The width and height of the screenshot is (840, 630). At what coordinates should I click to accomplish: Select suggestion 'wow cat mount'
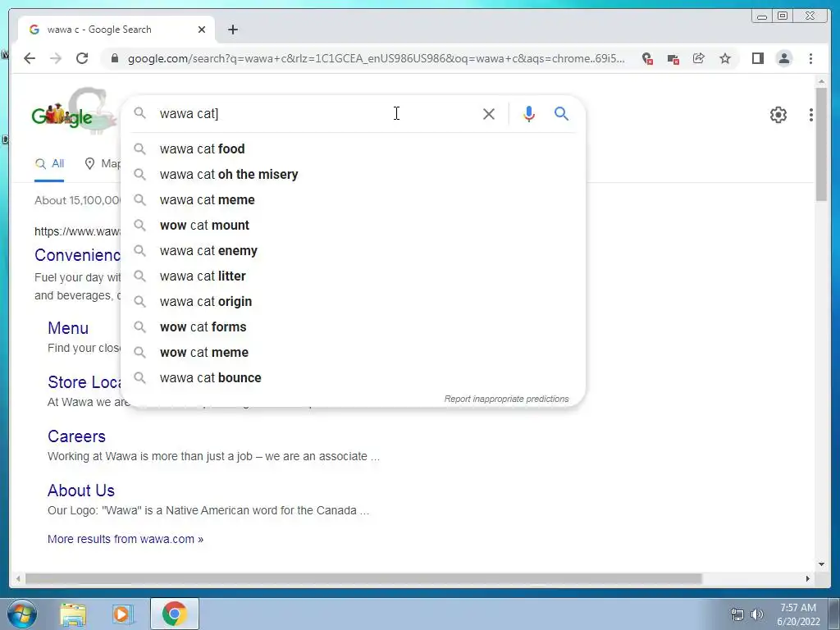point(354,225)
